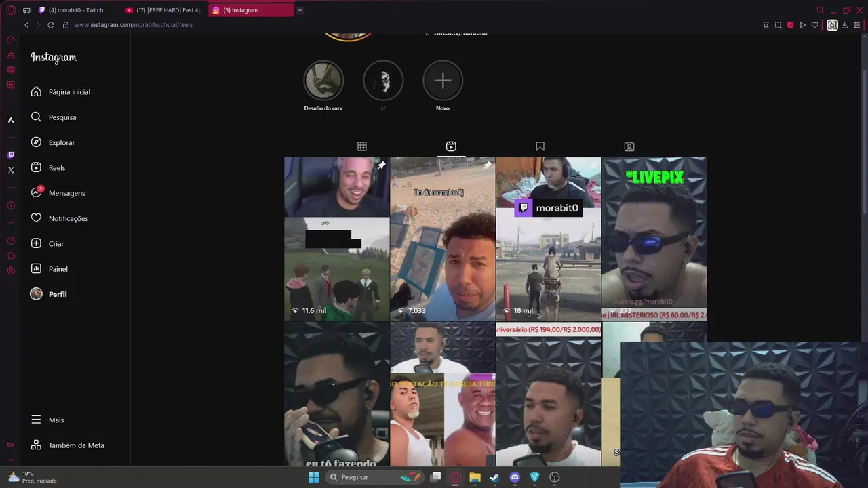Image resolution: width=868 pixels, height=488 pixels.
Task: Open Windows Start menu
Action: pos(314,477)
